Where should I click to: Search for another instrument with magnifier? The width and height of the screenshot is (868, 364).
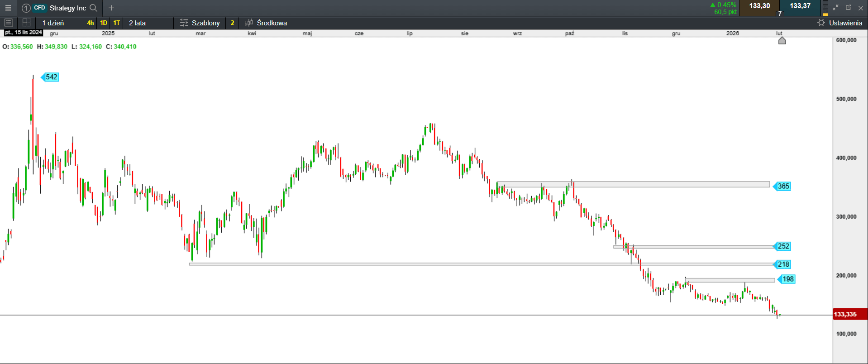(x=94, y=8)
